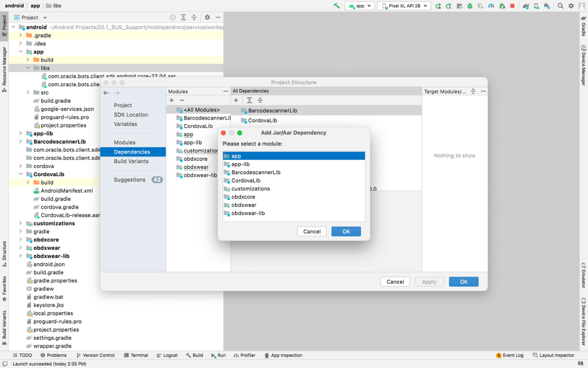Open Layout Inspector tool window
Viewport: 588px width, 368px height.
(x=553, y=355)
